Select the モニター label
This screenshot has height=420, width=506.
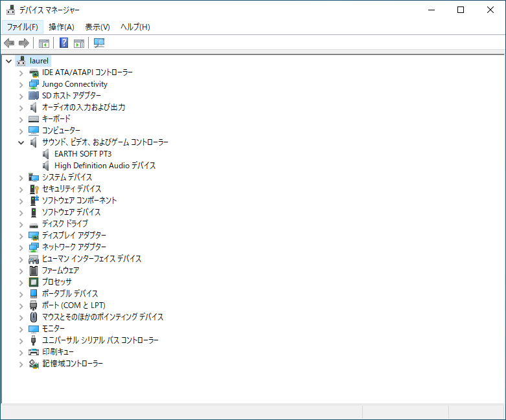(53, 329)
